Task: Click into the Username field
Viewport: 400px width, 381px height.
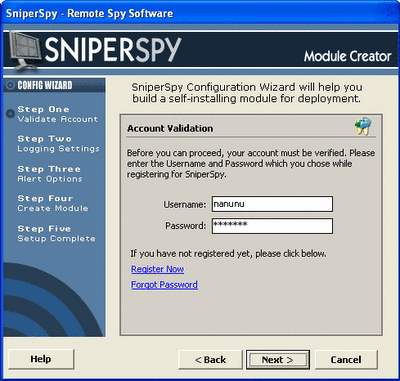Action: pos(272,204)
